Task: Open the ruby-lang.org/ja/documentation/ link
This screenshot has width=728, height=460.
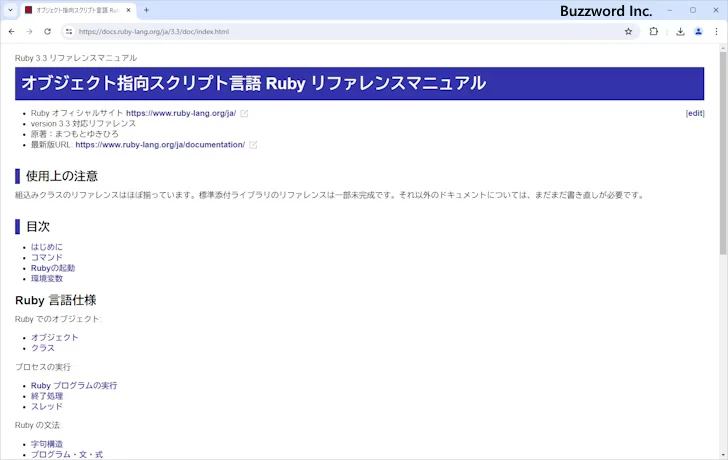Action: pos(160,145)
